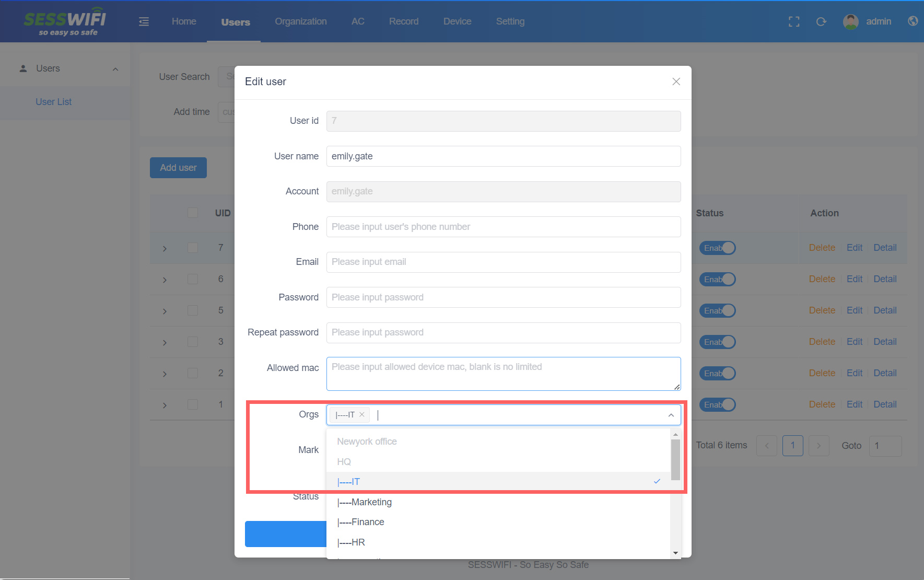The image size is (924, 580).
Task: Click into the User name field
Action: click(x=504, y=156)
